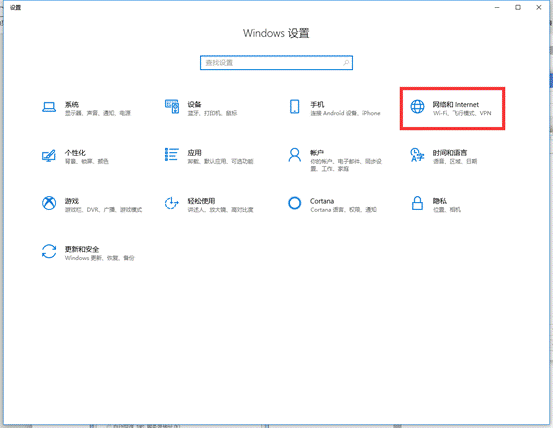Minimize the Settings window
This screenshot has height=428, width=553.
pos(497,7)
